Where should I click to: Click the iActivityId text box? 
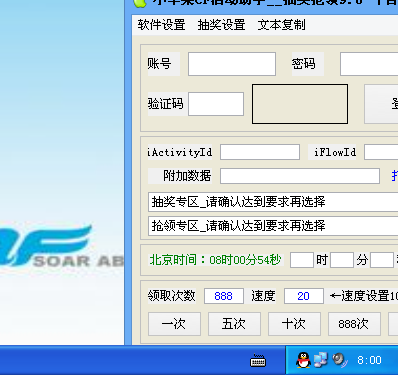point(260,152)
